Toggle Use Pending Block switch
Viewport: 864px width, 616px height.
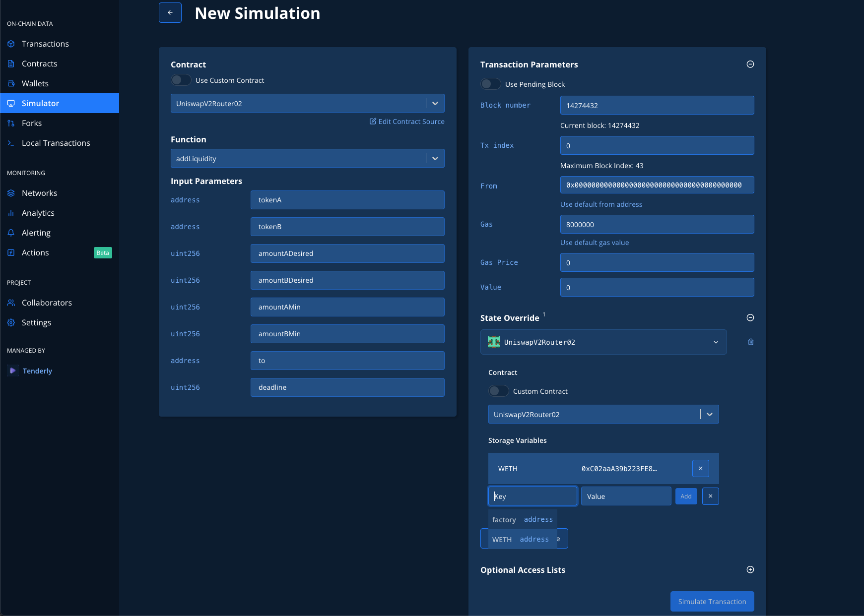(x=491, y=84)
